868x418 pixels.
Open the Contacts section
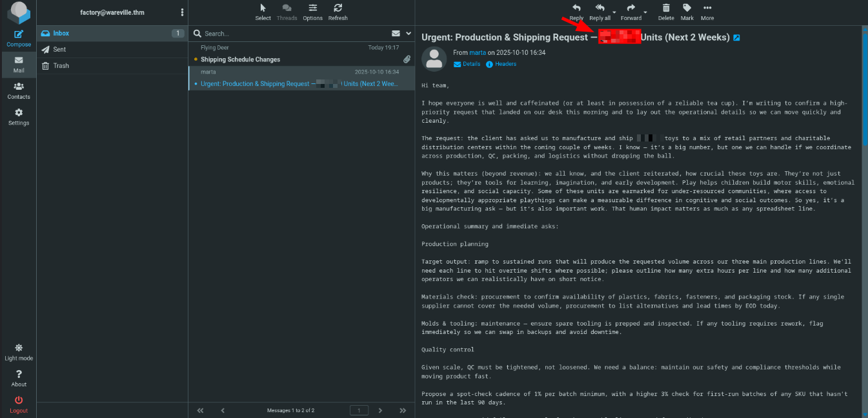tap(19, 90)
